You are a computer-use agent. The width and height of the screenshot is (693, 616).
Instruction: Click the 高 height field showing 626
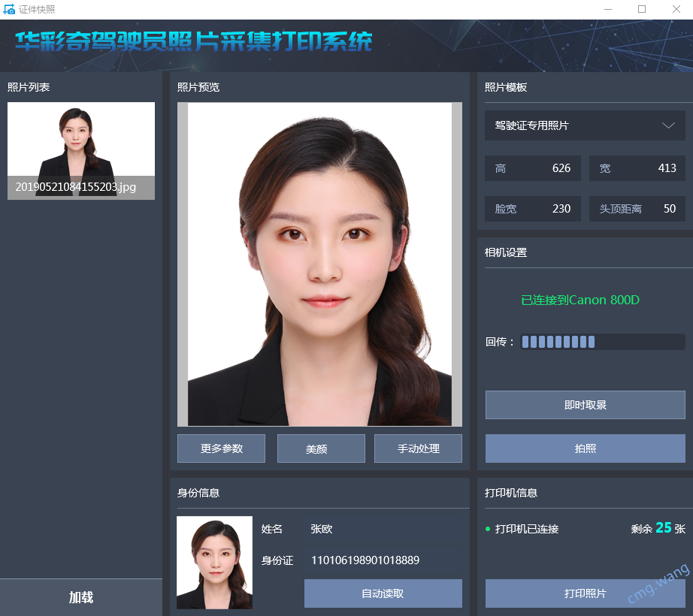coord(532,168)
